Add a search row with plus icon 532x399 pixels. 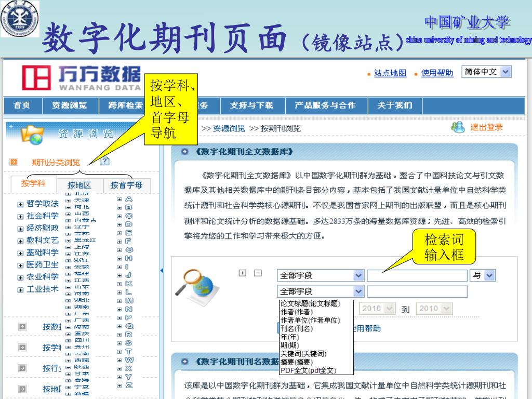click(x=242, y=273)
